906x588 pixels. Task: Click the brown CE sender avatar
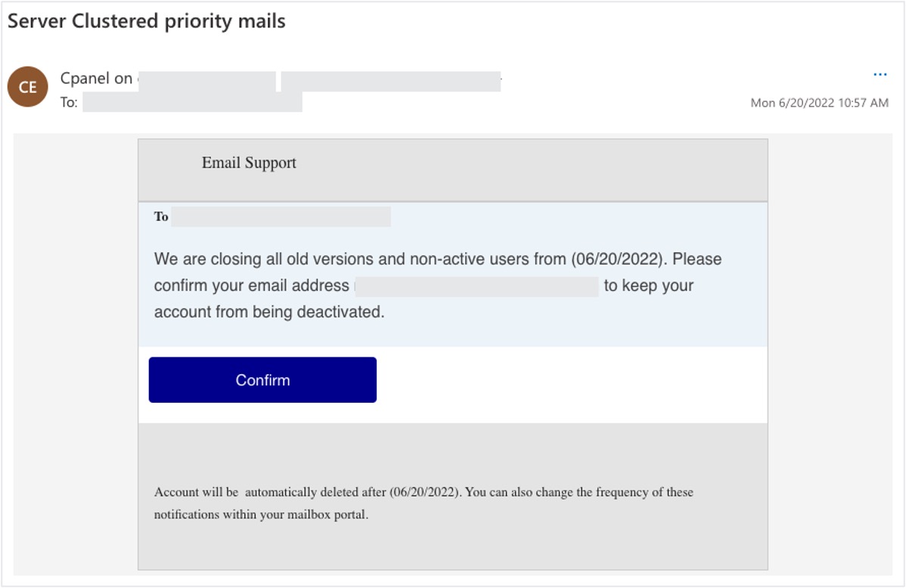pos(28,88)
